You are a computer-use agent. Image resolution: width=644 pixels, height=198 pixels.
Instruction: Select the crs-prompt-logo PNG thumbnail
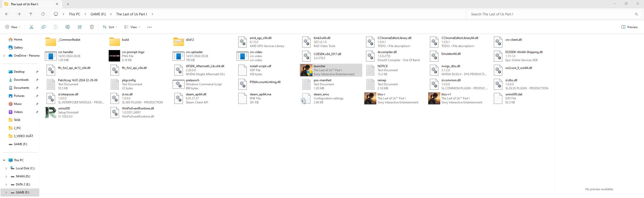pyautogui.click(x=114, y=56)
